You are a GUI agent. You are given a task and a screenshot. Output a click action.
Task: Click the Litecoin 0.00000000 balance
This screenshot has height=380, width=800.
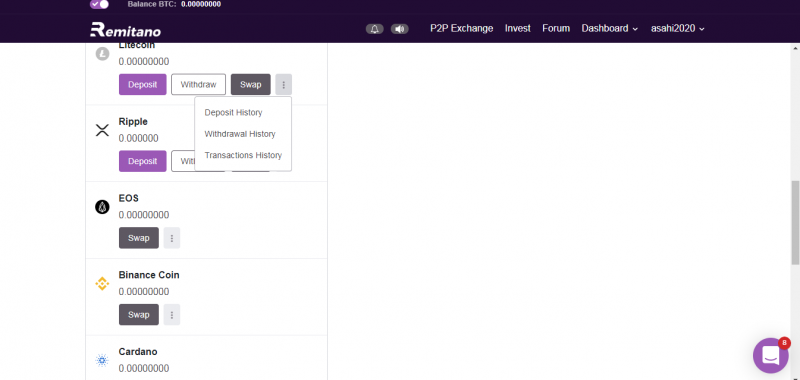[x=144, y=62]
